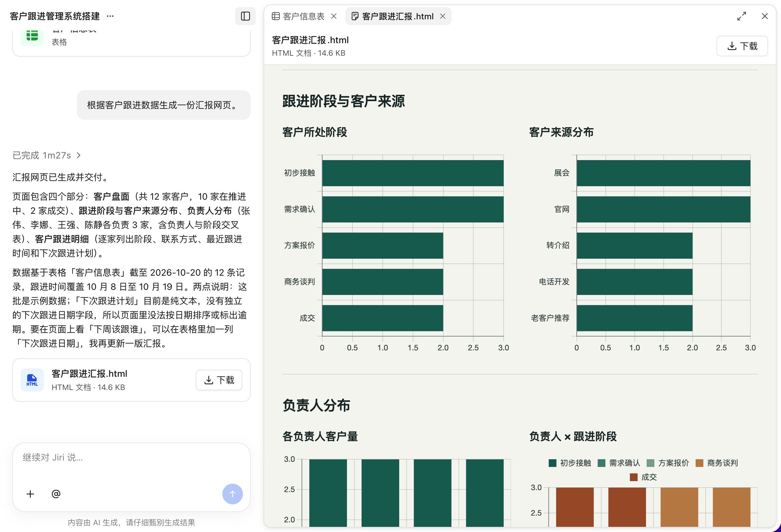Screen dimensions: 781x532
Task: Expand the preview panel to fullscreen
Action: point(742,16)
